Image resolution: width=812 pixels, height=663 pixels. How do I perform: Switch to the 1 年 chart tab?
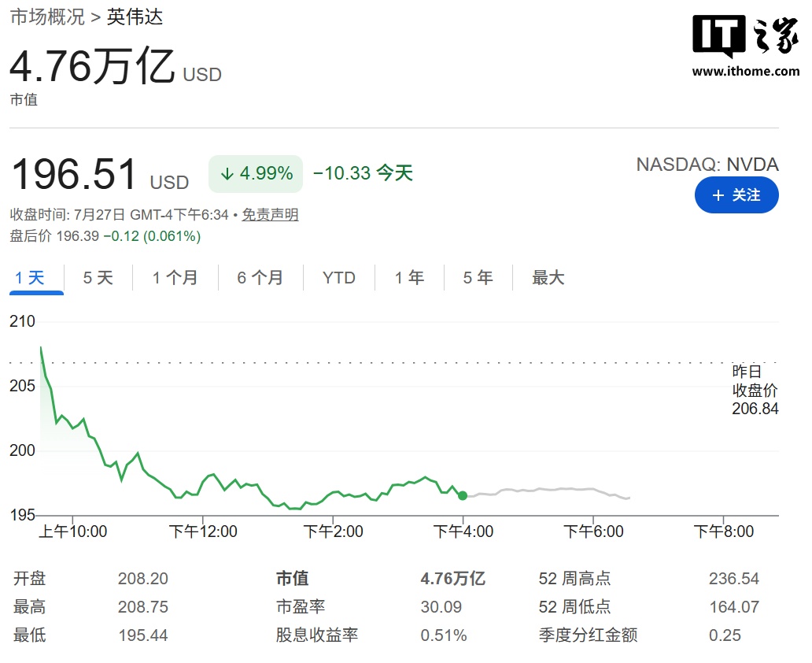click(409, 278)
